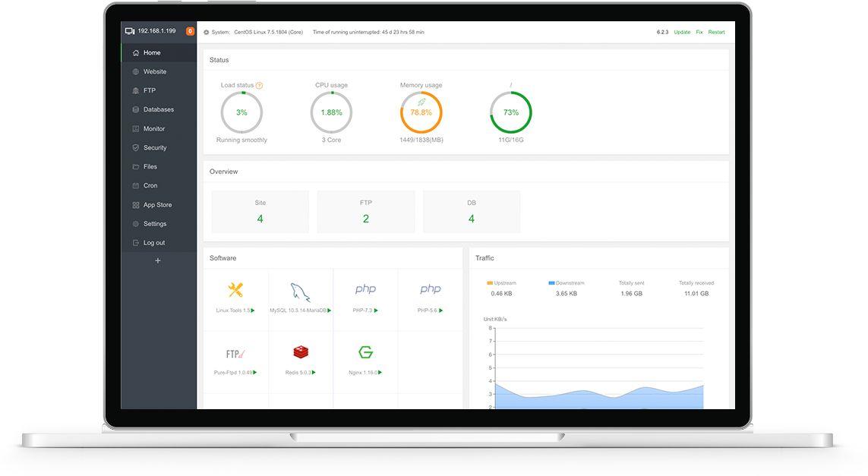Click the Memory usage 78.8% gauge
This screenshot has width=868, height=476.
421,112
